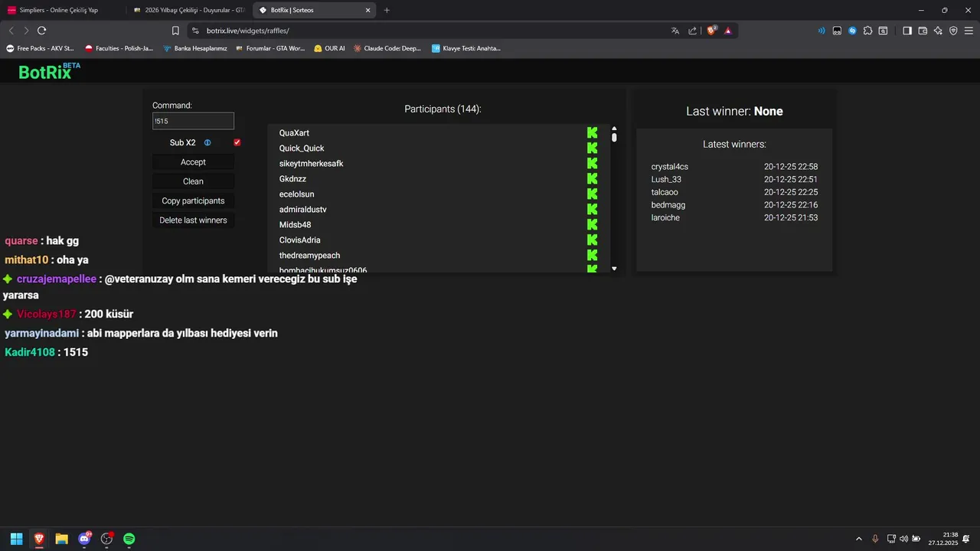The width and height of the screenshot is (980, 551).
Task: Bookmark this page with the bookmark icon
Action: (x=175, y=31)
